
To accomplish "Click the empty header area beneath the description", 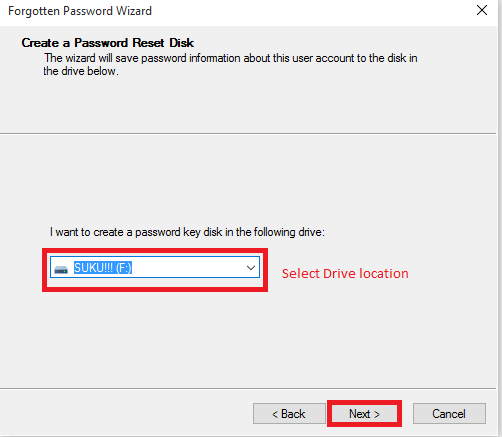I will (x=248, y=105).
